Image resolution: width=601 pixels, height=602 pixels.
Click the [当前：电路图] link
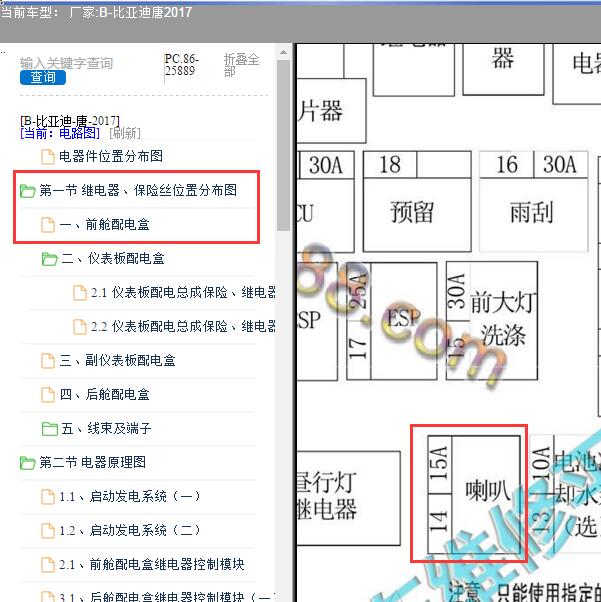point(60,133)
